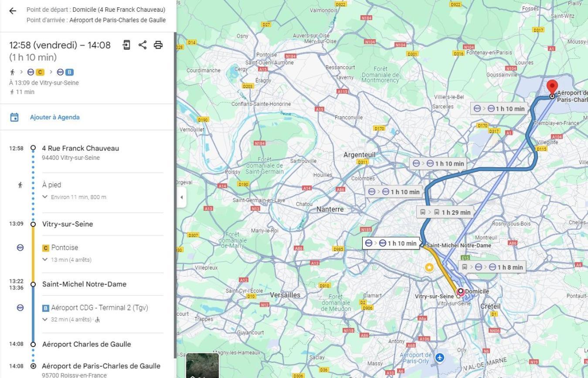
Task: Click the trip time '12:58 (vendredi) – 14:08'
Action: coord(60,45)
